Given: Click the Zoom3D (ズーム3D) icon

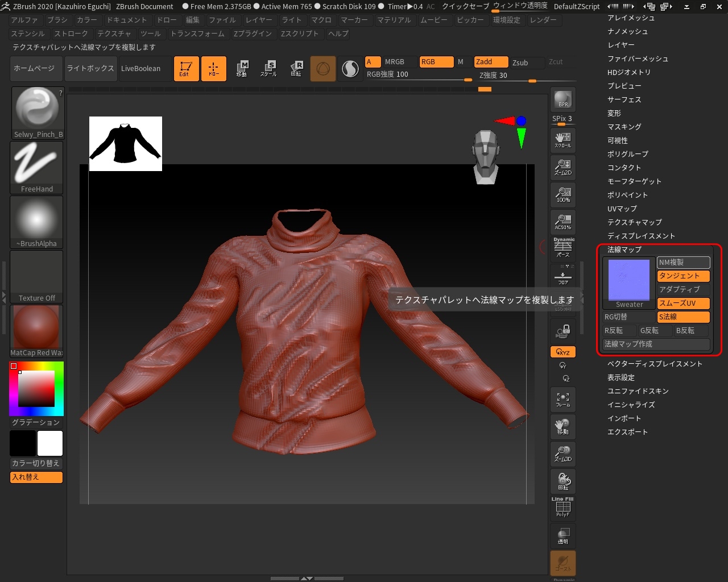Looking at the screenshot, I should [563, 454].
